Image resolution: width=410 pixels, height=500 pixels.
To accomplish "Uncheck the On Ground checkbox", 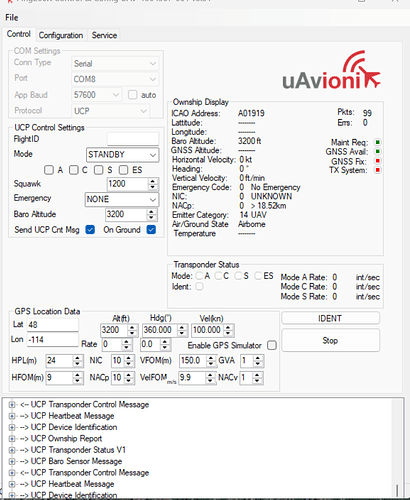I will pos(151,230).
